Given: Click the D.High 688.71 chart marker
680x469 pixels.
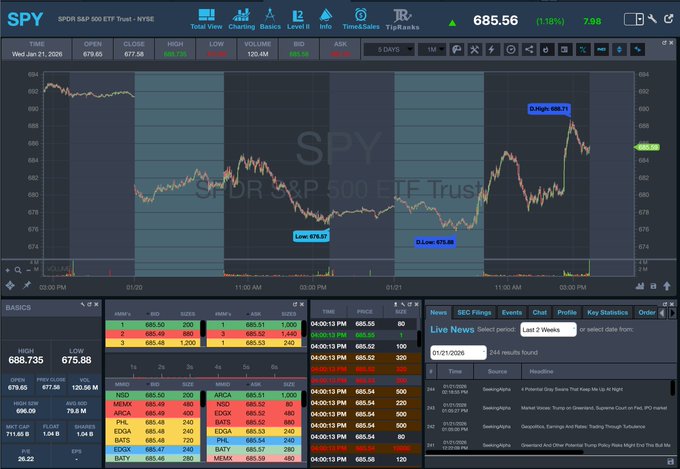Looking at the screenshot, I should (549, 109).
